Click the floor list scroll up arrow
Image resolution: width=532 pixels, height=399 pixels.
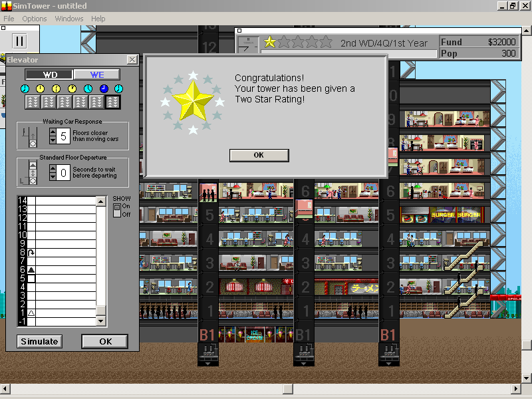point(101,201)
